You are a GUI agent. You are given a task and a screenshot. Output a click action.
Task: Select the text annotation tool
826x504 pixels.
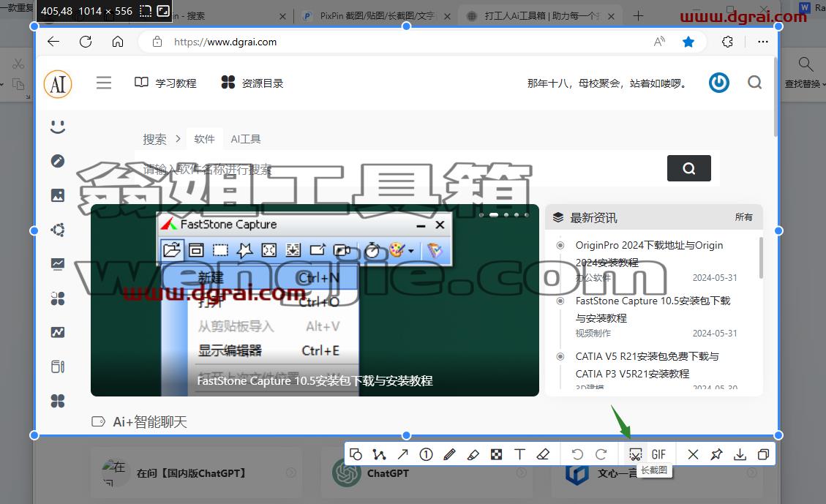point(519,454)
